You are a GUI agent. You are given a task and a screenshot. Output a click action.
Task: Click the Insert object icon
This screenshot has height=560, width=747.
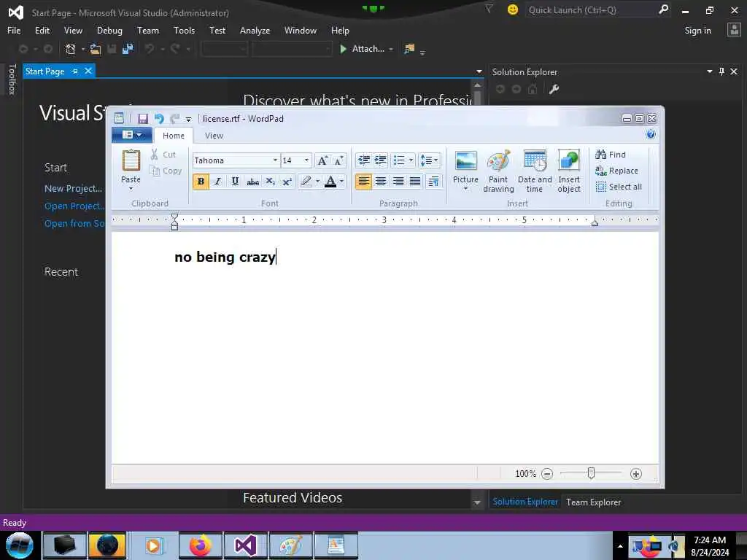coord(569,160)
